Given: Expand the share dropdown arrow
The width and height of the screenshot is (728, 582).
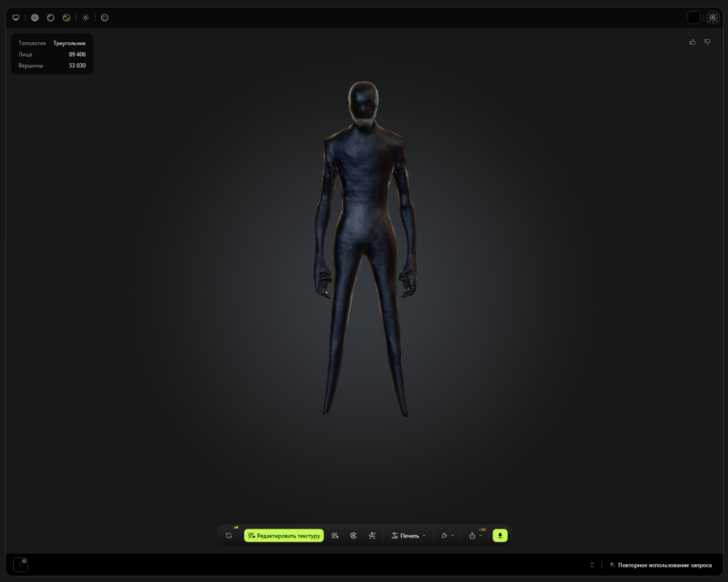Looking at the screenshot, I should [480, 536].
